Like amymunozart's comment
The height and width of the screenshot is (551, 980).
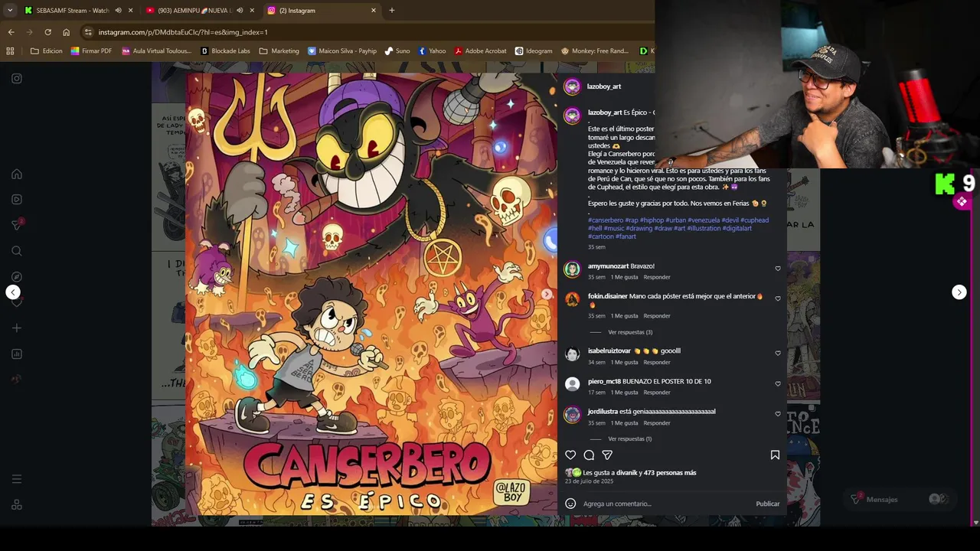(778, 269)
